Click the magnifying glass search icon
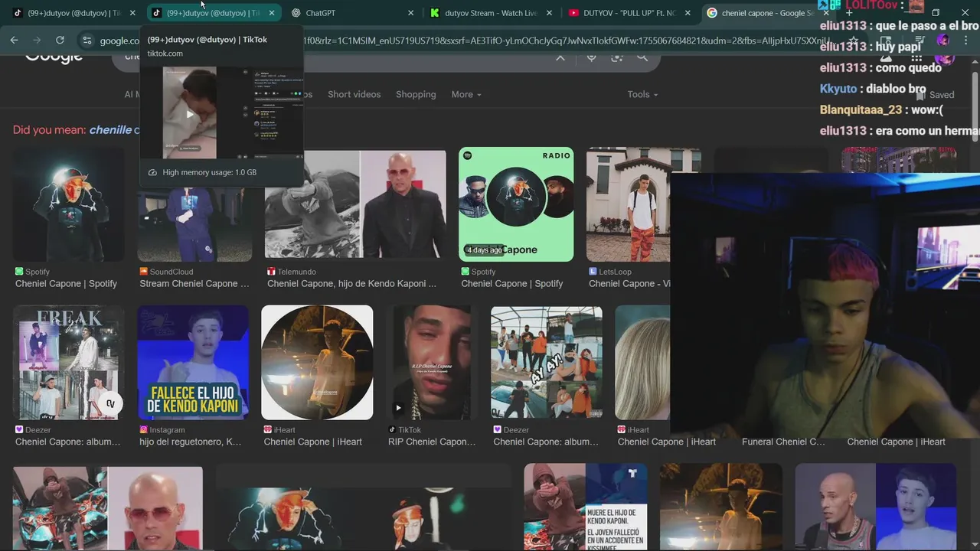The width and height of the screenshot is (980, 551). tap(642, 57)
